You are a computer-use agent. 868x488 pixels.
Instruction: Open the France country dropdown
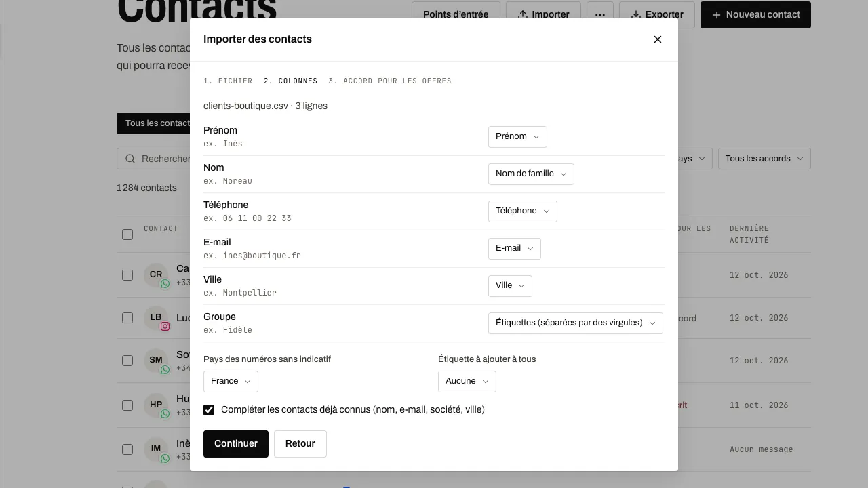click(x=231, y=382)
